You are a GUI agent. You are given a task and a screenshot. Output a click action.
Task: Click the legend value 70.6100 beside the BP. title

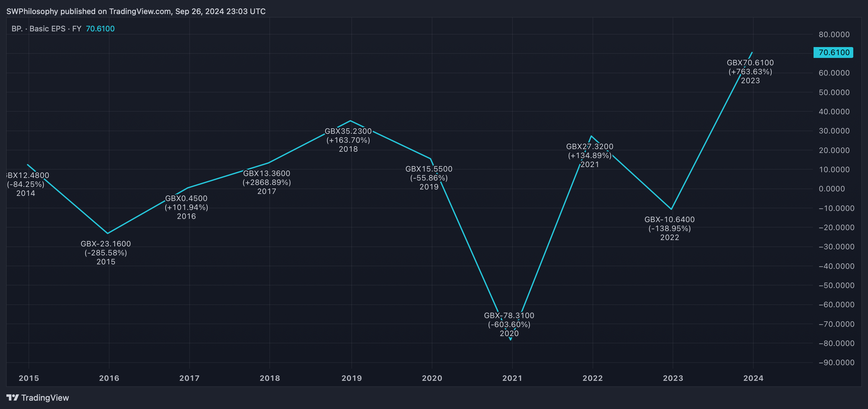coord(100,28)
